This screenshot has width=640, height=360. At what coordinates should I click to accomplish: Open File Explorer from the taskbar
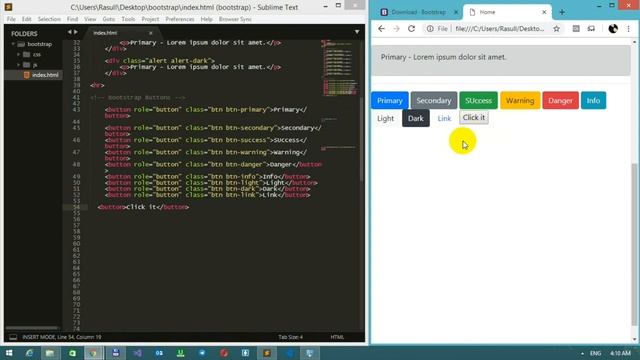[x=50, y=353]
